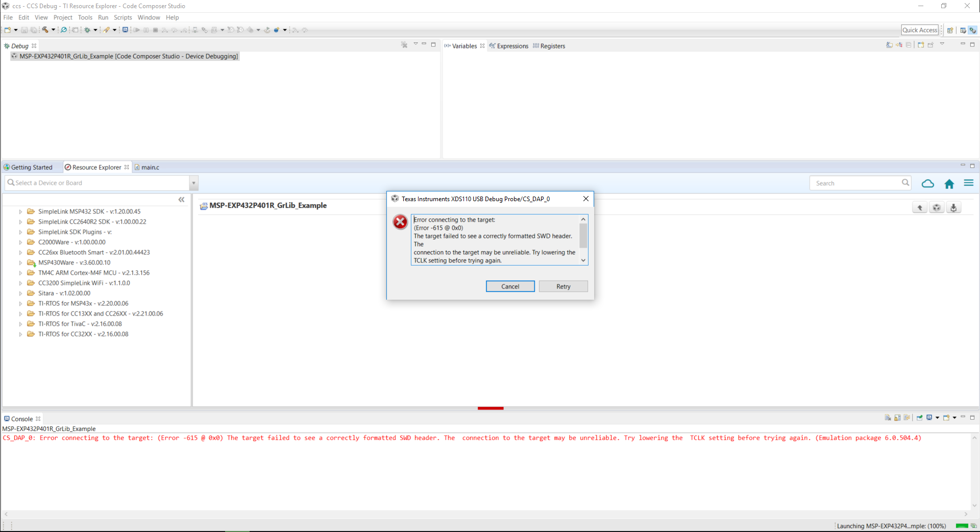Image resolution: width=980 pixels, height=532 pixels.
Task: Click the Select a Device or Board field
Action: 97,183
